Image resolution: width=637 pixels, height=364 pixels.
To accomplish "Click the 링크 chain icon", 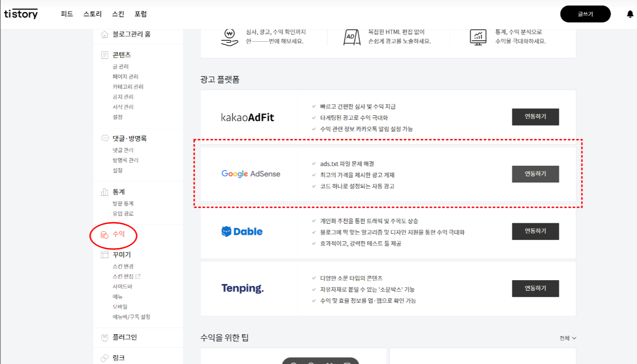I will (104, 358).
